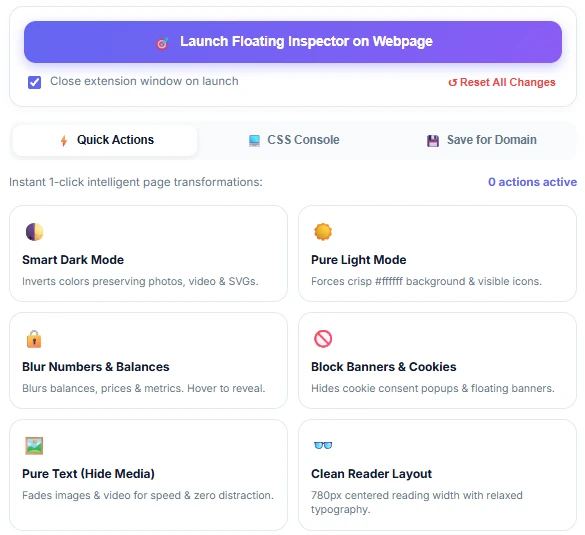Click the glasses icon for Clean Reader
This screenshot has width=585, height=535.
pos(323,445)
